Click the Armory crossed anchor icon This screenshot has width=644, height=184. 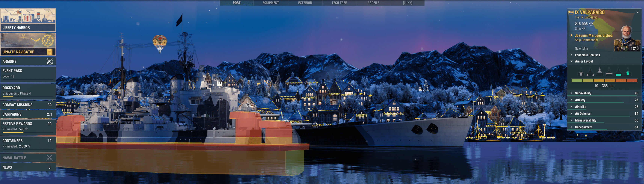(x=50, y=61)
